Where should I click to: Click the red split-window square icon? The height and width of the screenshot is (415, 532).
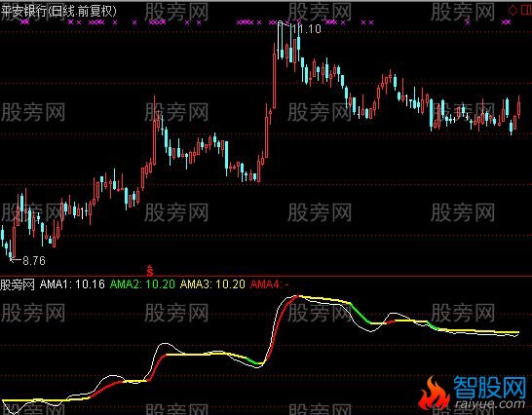click(525, 10)
